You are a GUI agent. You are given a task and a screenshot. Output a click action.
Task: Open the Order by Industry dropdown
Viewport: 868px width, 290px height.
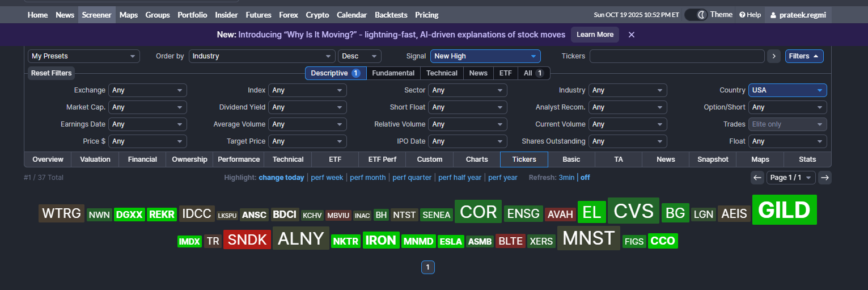tap(262, 56)
